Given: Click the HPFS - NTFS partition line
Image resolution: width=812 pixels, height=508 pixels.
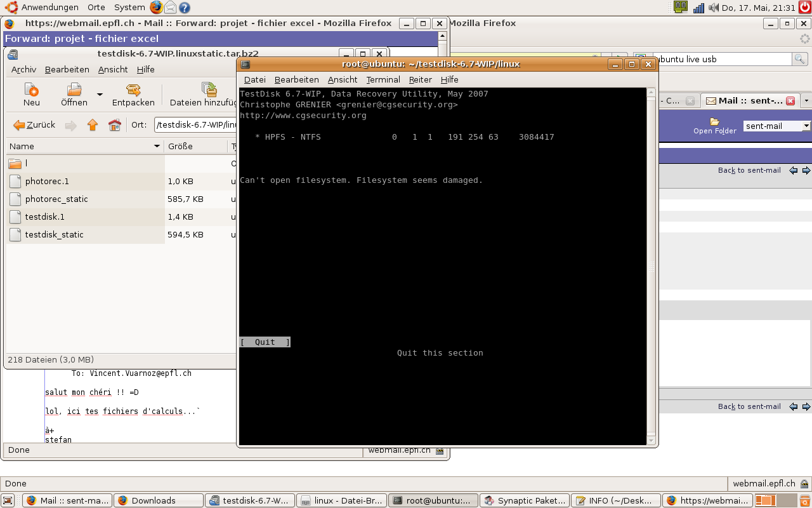Looking at the screenshot, I should (x=404, y=137).
